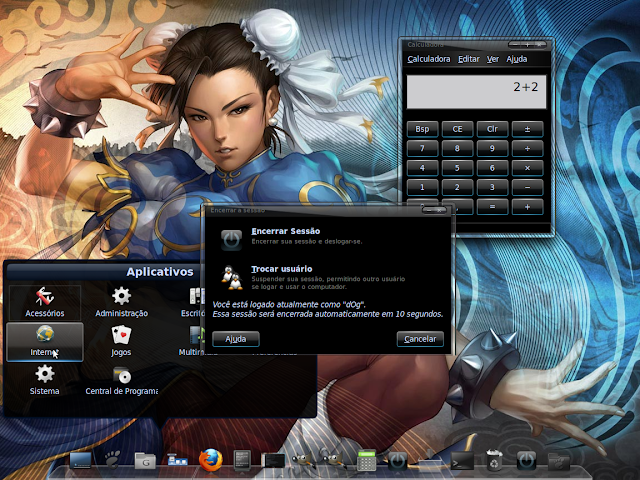Click digit 8 on the calculator

pos(457,149)
